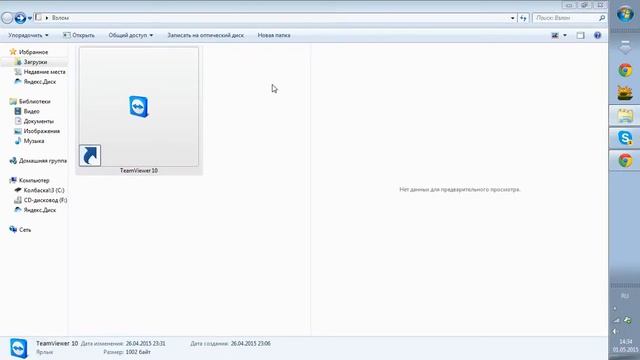The height and width of the screenshot is (360, 640).
Task: Click the Открыть toolbar button
Action: pyautogui.click(x=79, y=36)
